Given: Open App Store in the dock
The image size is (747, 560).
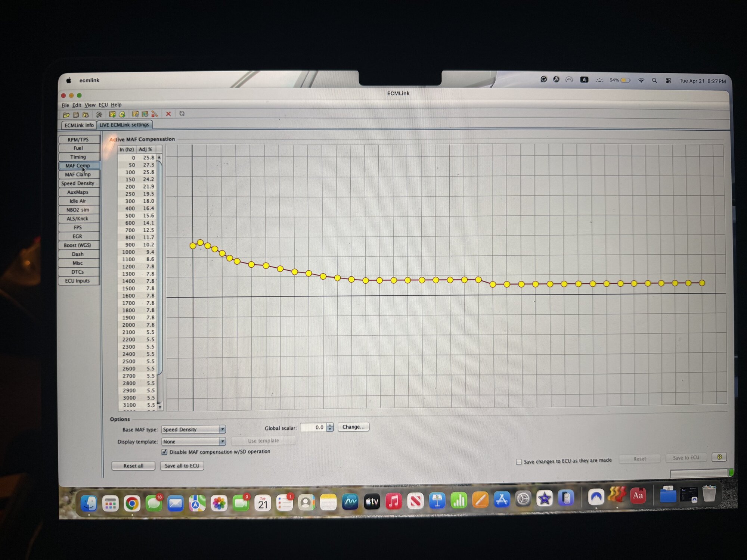Looking at the screenshot, I should [502, 500].
